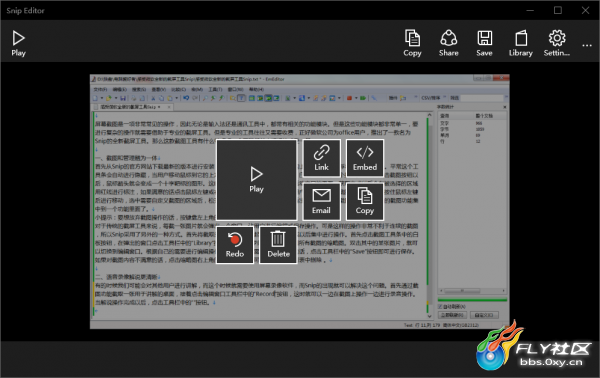Open the Share menu in toolbar
This screenshot has height=378, width=600.
pyautogui.click(x=448, y=43)
